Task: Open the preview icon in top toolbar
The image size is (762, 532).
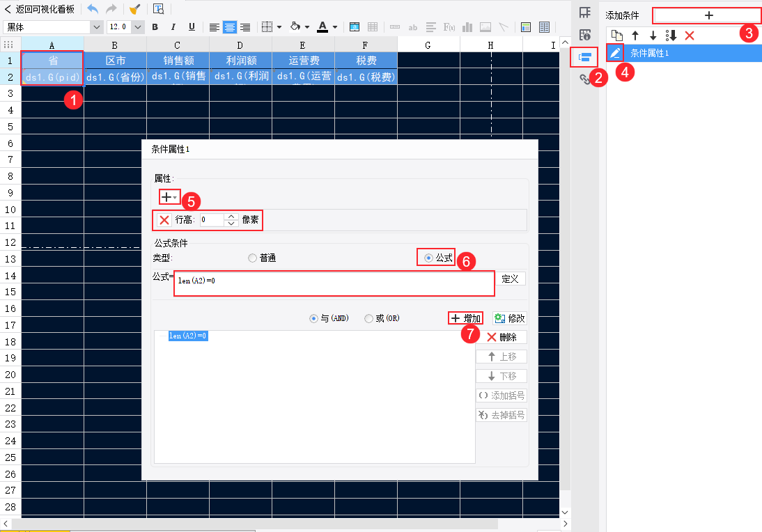Action: click(158, 9)
